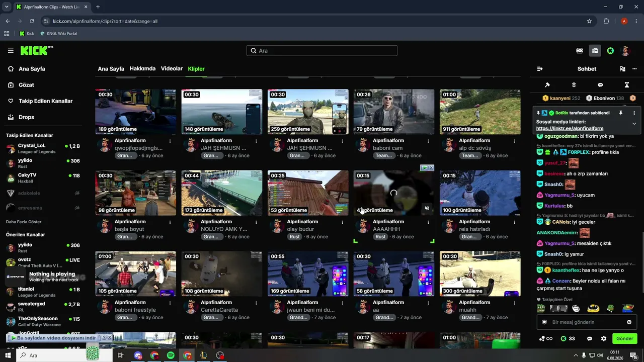The height and width of the screenshot is (362, 644).
Task: Open options menu for 'alp dc sövüş' clip
Action: click(515, 141)
